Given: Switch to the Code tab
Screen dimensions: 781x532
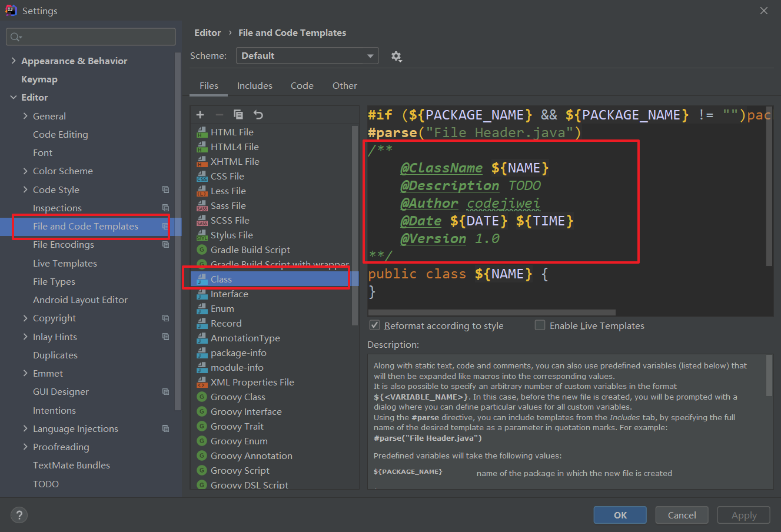Looking at the screenshot, I should 302,86.
